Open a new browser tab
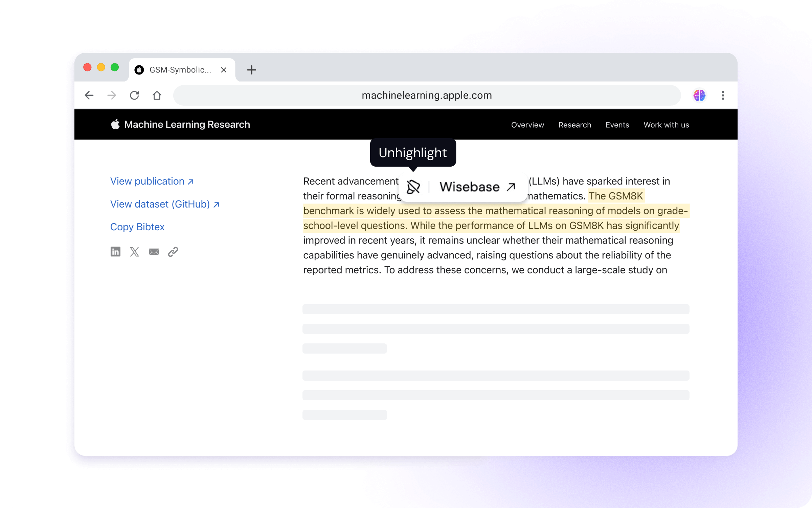This screenshot has height=508, width=812. [x=251, y=70]
